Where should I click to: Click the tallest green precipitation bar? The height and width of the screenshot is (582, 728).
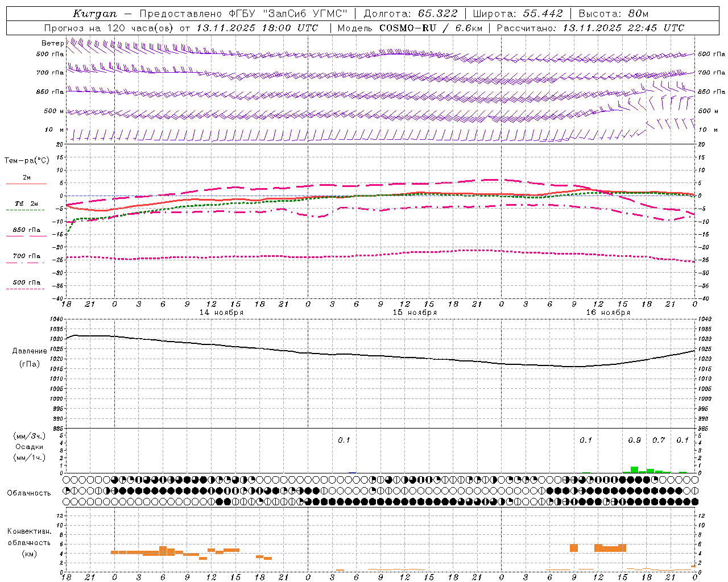[634, 470]
